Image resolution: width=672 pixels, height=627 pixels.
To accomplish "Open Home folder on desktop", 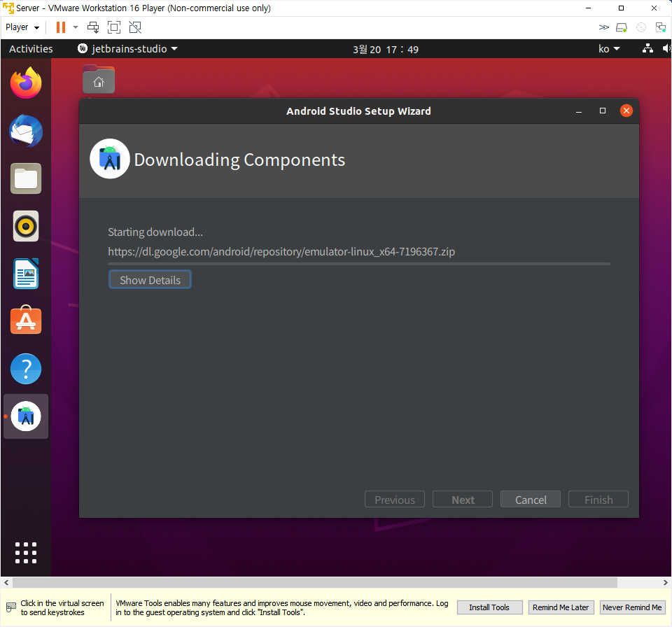I will point(99,79).
